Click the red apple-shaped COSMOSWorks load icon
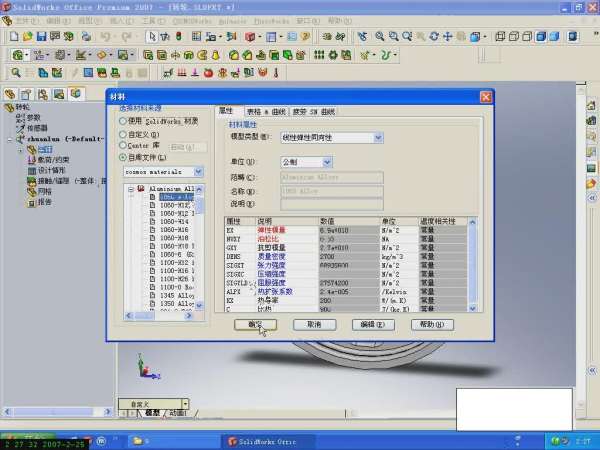The image size is (600, 450). click(x=208, y=72)
